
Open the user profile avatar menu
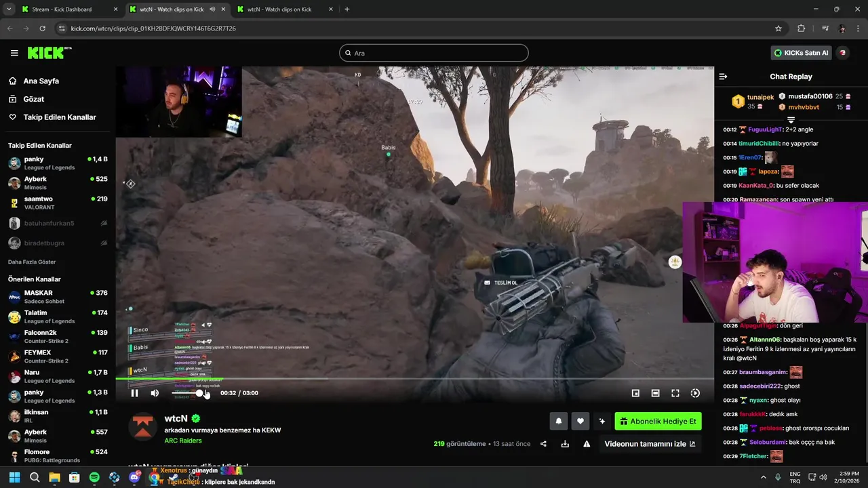[x=843, y=53]
